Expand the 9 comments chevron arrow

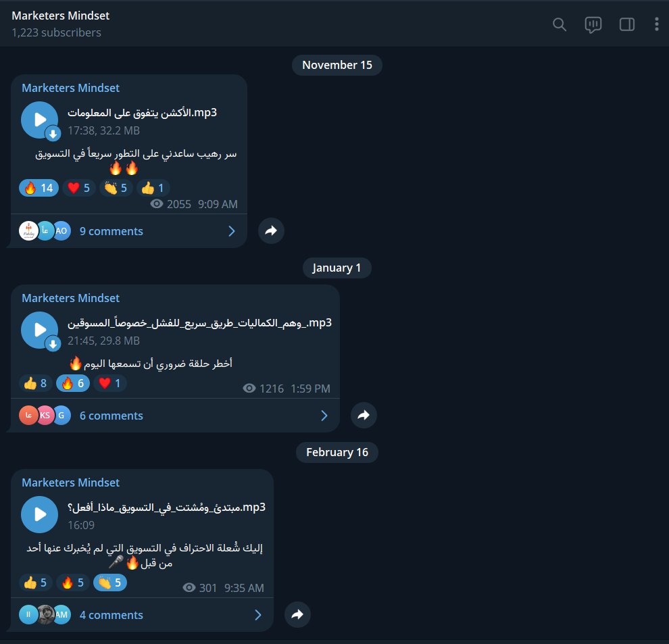(x=232, y=231)
